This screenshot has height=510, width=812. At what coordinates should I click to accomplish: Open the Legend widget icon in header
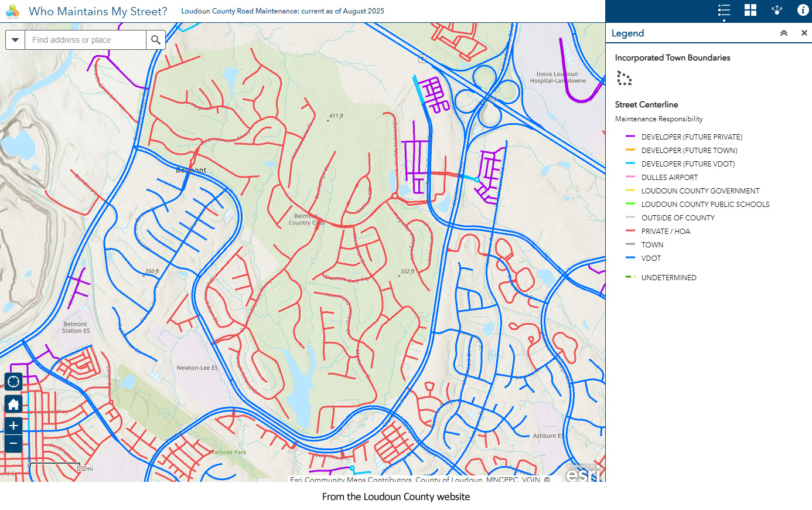click(x=724, y=11)
